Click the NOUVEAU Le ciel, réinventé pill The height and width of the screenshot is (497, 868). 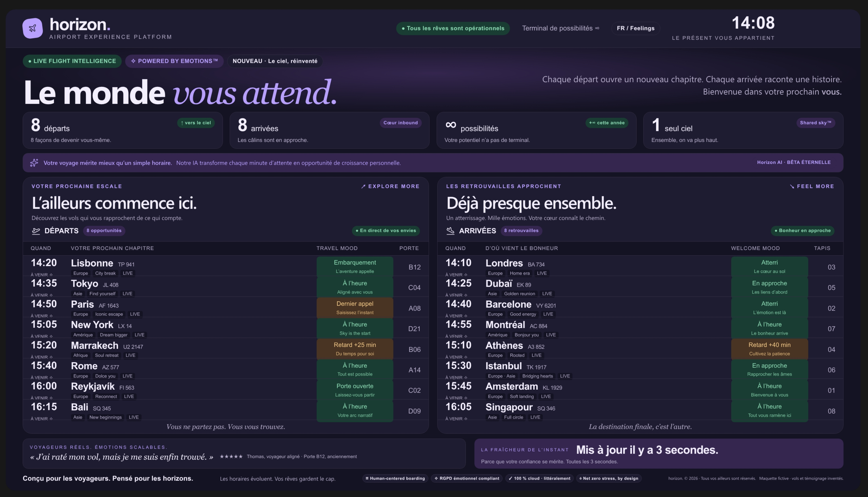[275, 61]
